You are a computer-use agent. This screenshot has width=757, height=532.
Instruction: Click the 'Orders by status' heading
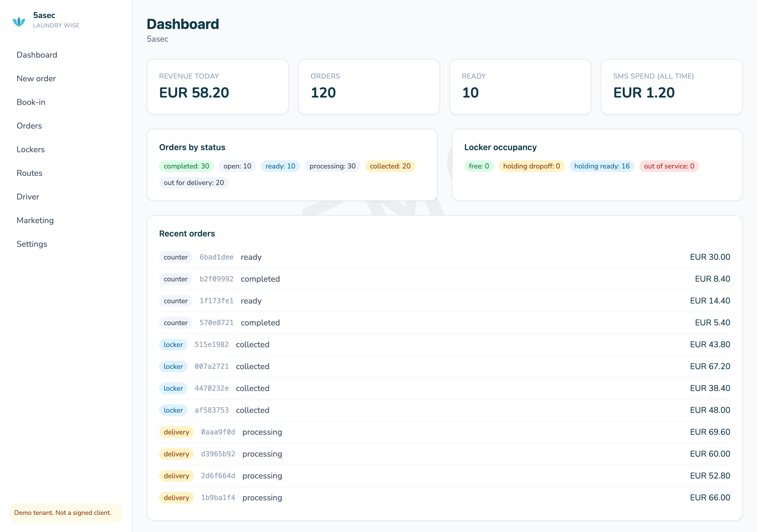[x=192, y=147]
